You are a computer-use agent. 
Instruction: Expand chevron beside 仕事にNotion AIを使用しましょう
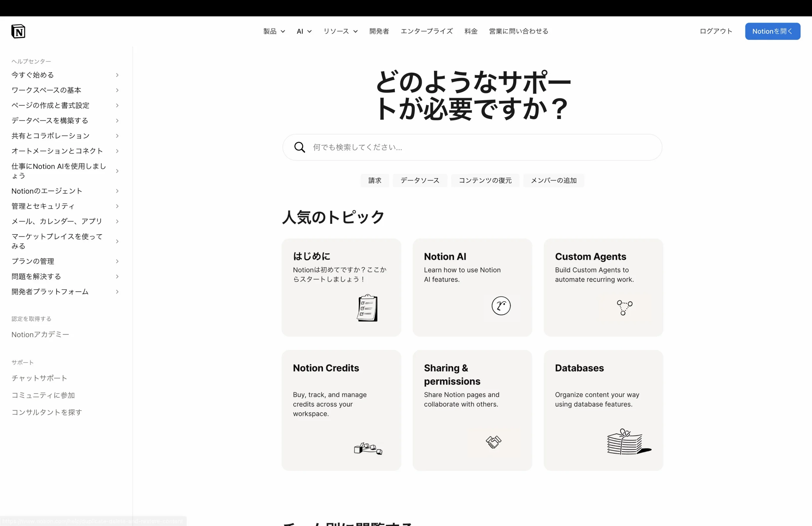[117, 171]
